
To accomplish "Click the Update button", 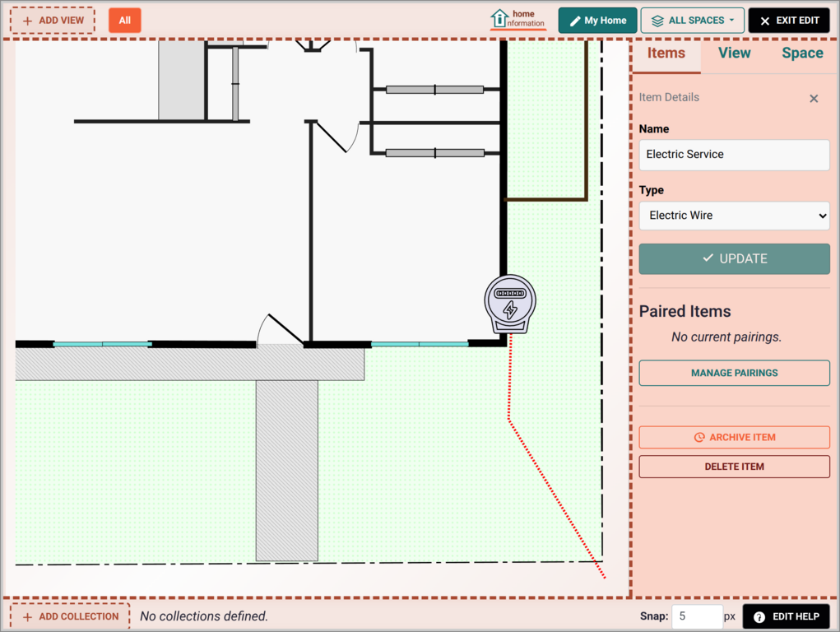I will [734, 259].
